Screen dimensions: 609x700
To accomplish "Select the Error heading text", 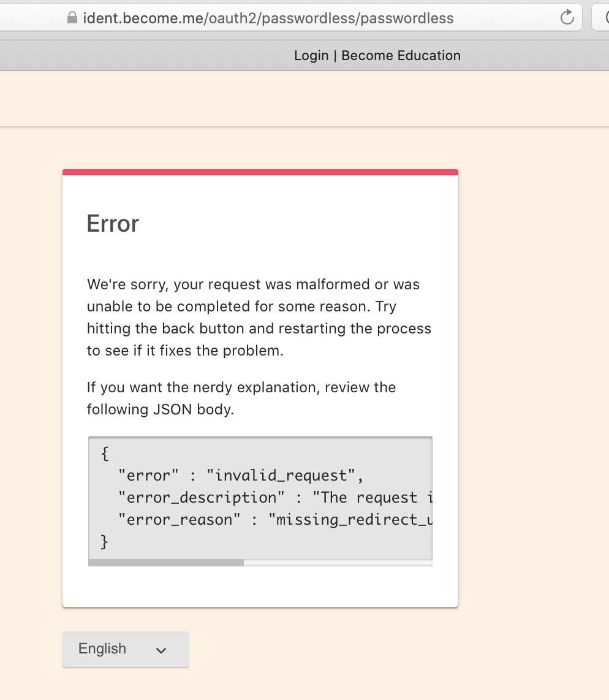I will pos(112,224).
